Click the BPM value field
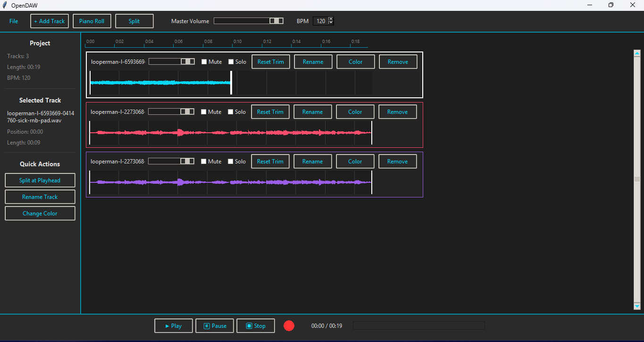644x342 pixels. coord(320,21)
